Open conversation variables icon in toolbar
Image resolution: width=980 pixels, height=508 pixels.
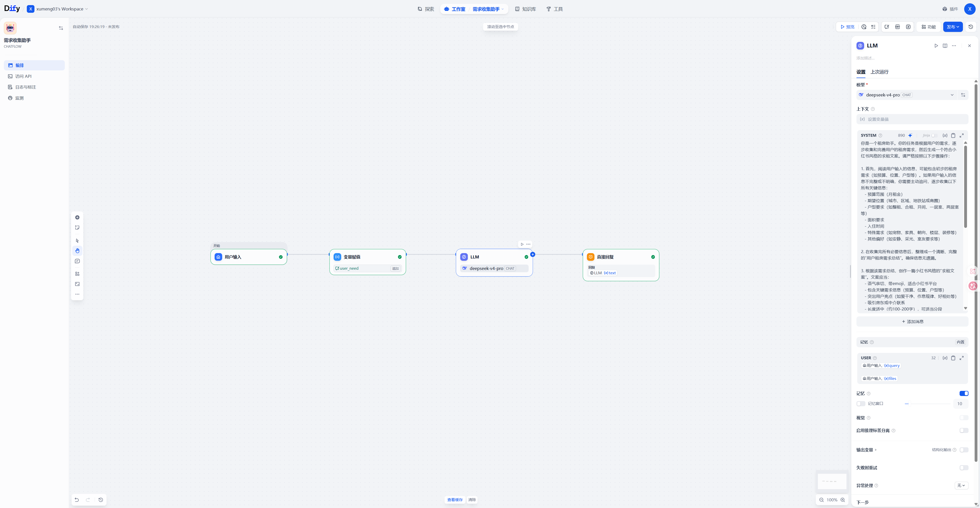pos(887,27)
